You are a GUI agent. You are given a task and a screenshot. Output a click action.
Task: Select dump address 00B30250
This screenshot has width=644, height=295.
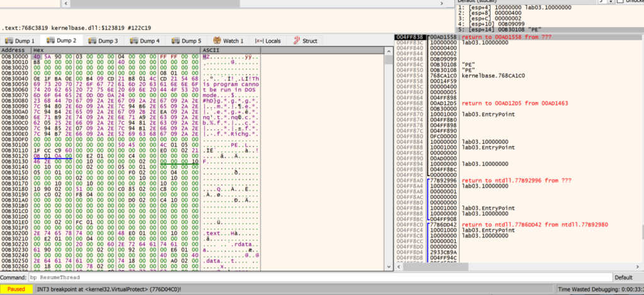(x=15, y=260)
